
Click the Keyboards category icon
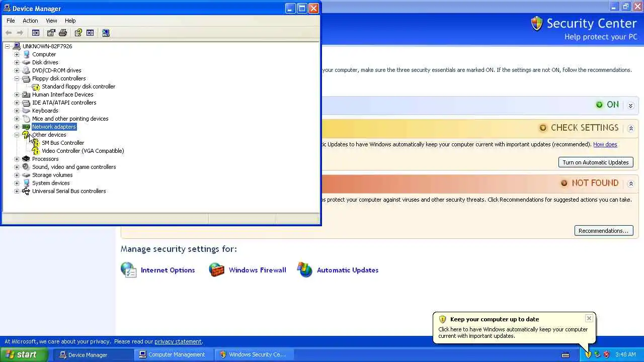click(x=26, y=111)
